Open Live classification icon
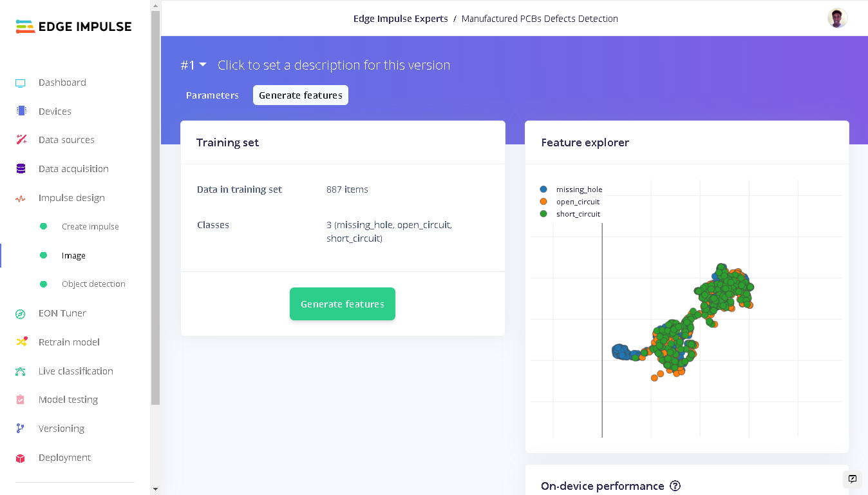Screen dimensions: 868x495 pos(21,371)
